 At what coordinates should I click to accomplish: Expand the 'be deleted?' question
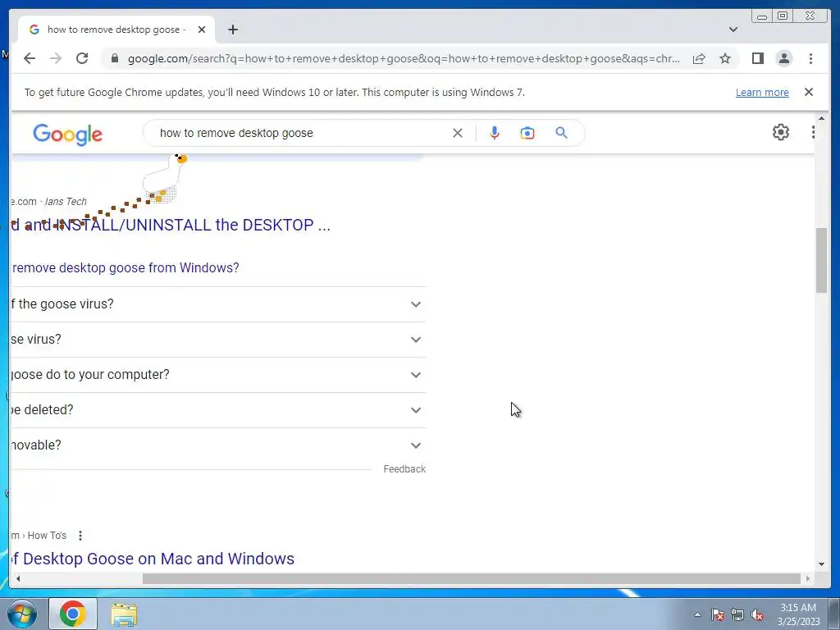(218, 410)
